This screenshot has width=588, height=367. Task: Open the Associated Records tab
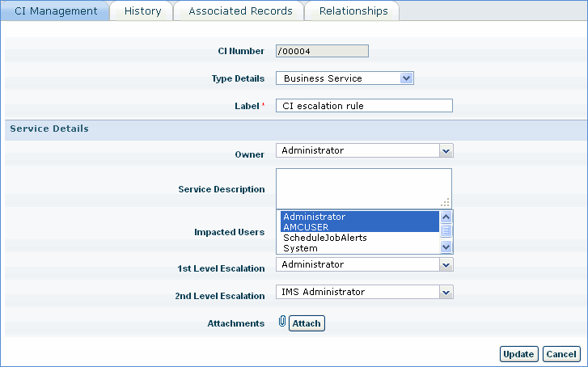tap(239, 11)
